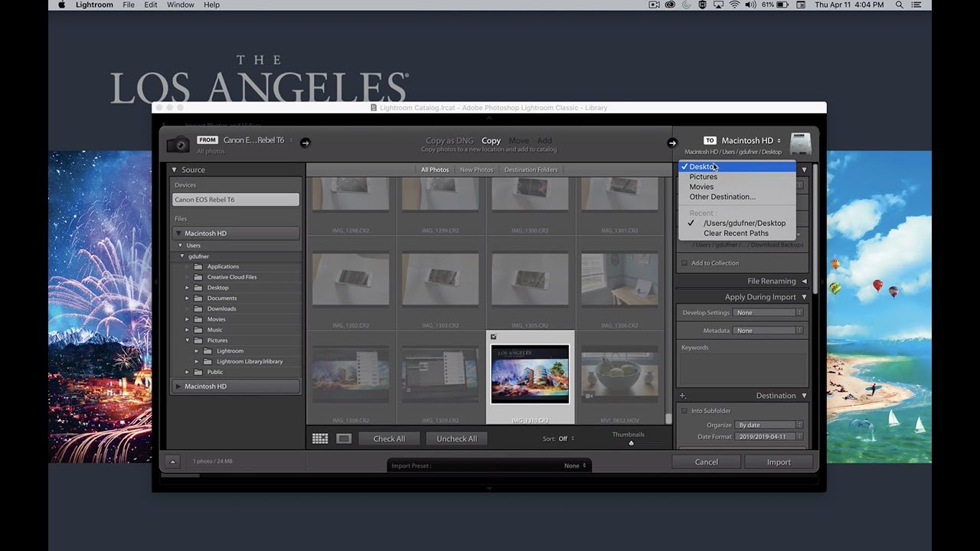Open the Metadata preset dropdown
The width and height of the screenshot is (980, 551).
[x=768, y=331]
